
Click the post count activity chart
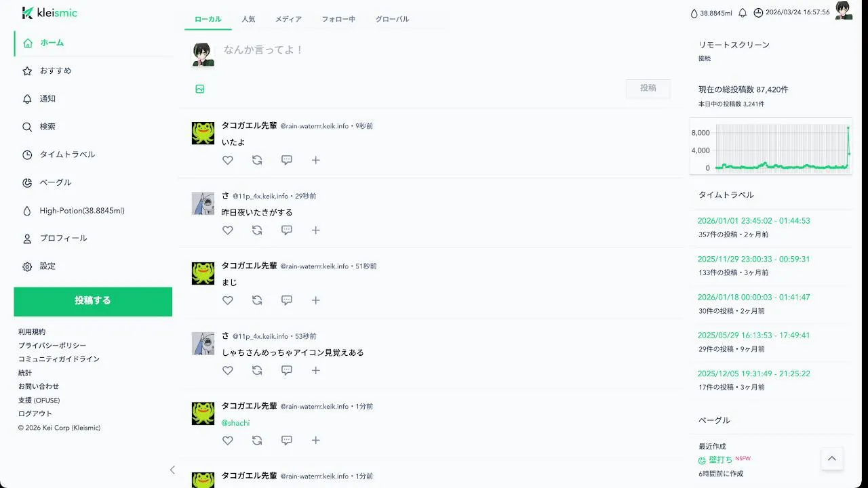tap(771, 146)
